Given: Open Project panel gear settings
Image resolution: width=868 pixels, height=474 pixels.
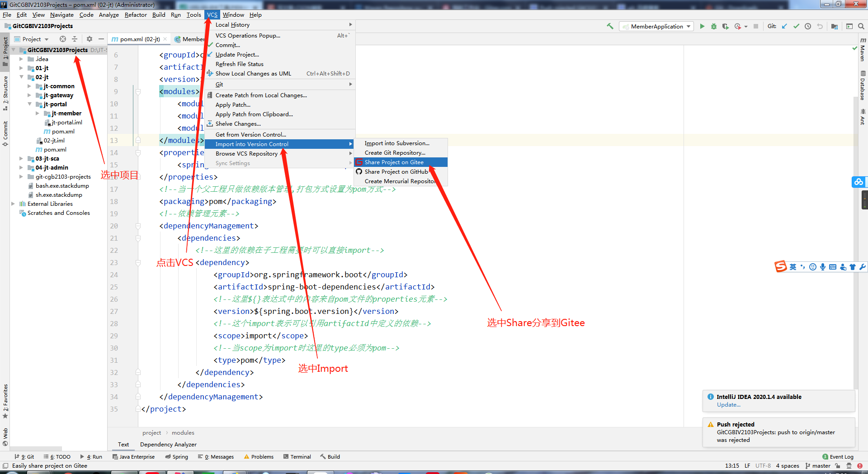Looking at the screenshot, I should 90,39.
